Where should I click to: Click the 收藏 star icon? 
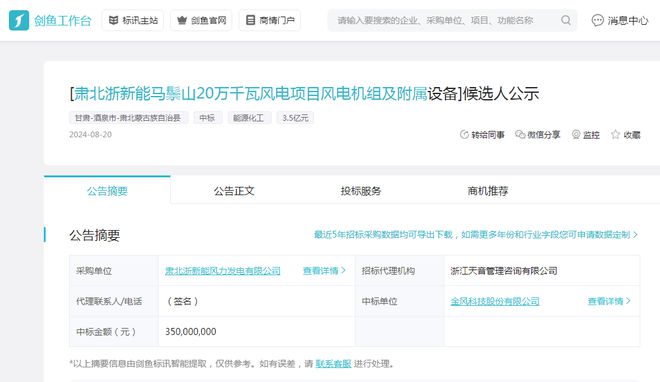coord(615,135)
